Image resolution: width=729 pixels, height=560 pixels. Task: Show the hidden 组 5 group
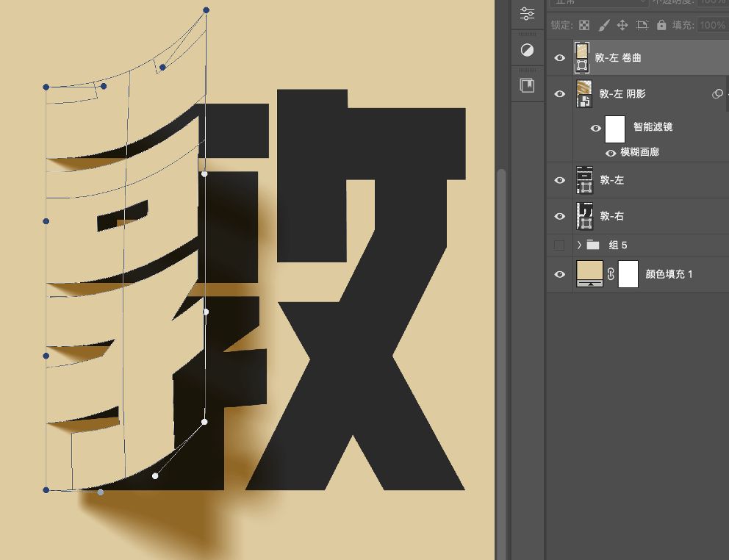pyautogui.click(x=559, y=245)
